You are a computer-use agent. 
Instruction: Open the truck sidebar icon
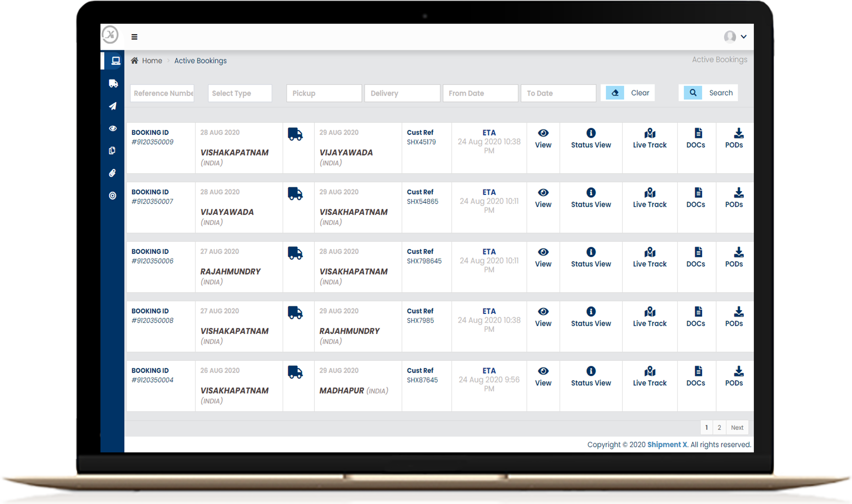click(x=113, y=84)
